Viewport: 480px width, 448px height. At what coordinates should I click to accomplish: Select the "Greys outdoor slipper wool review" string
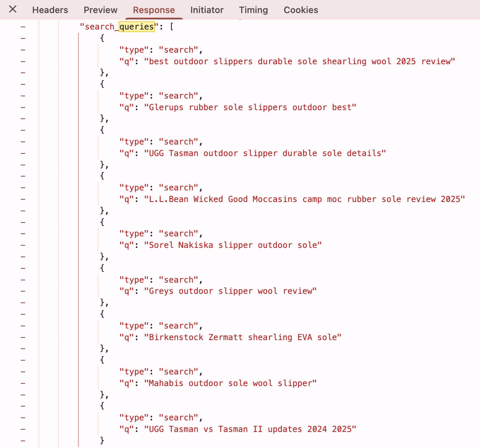coord(230,291)
